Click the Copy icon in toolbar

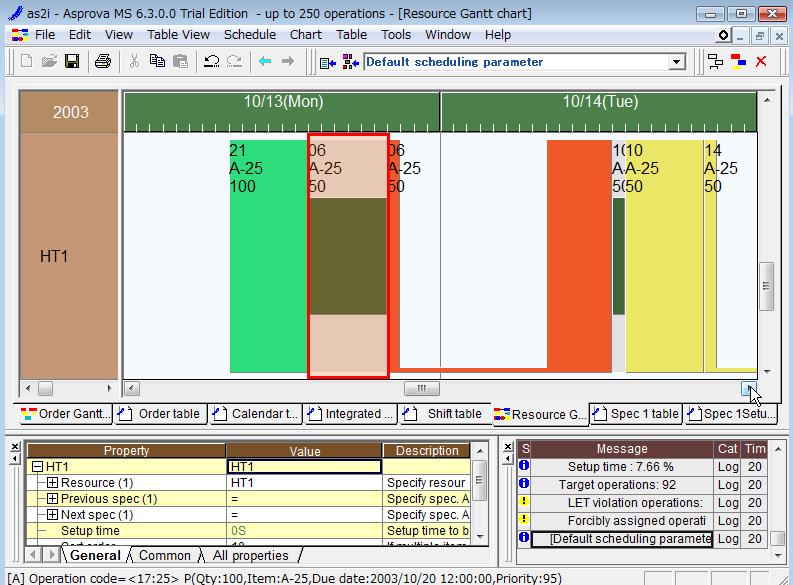tap(157, 62)
